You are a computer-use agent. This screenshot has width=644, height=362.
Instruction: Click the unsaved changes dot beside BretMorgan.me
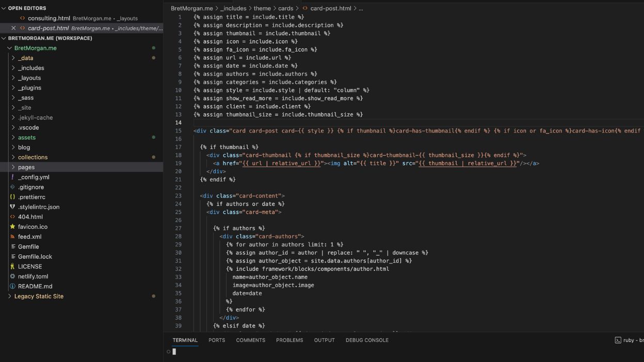(x=153, y=48)
